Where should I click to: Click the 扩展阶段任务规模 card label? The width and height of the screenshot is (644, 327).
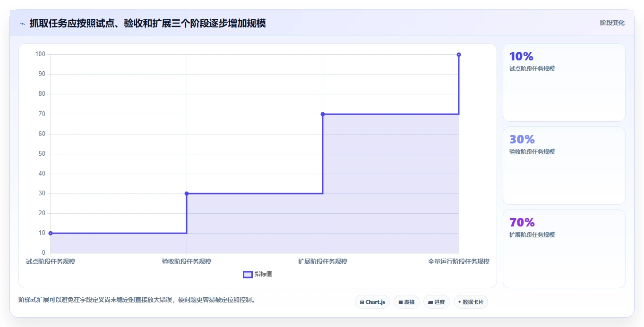(x=532, y=235)
